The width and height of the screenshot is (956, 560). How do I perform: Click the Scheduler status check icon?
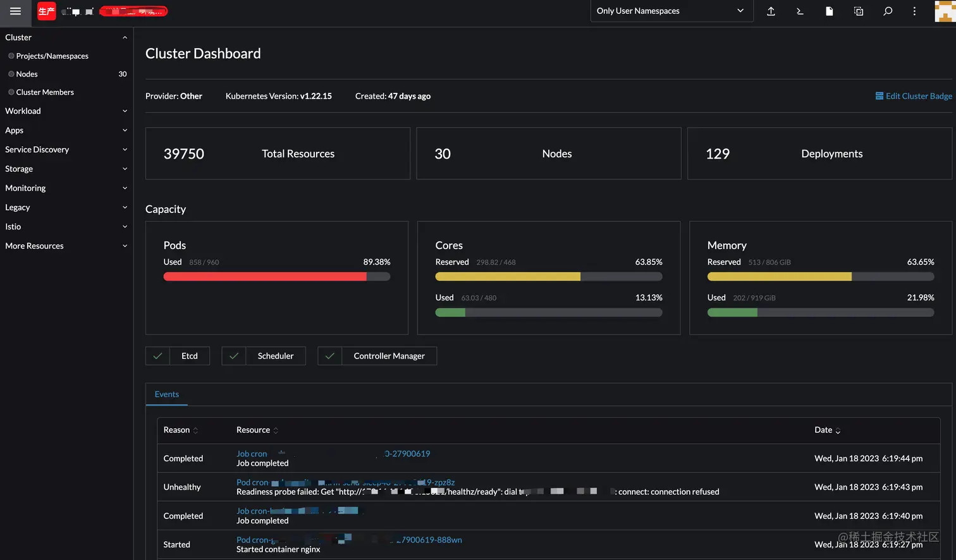[233, 356]
